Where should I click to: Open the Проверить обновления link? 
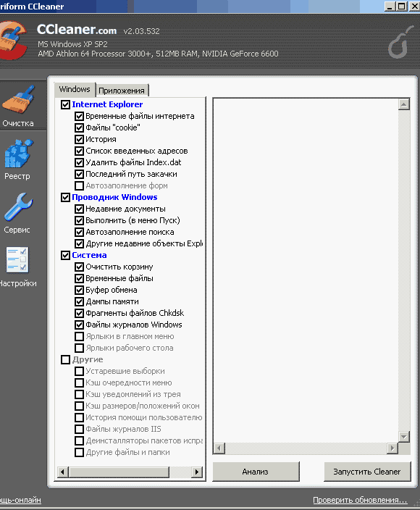360,500
